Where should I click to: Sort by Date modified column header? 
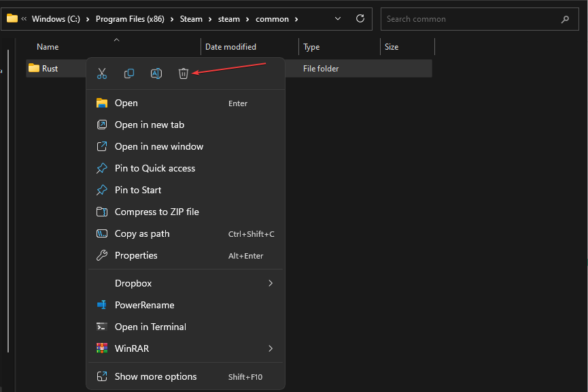(231, 47)
